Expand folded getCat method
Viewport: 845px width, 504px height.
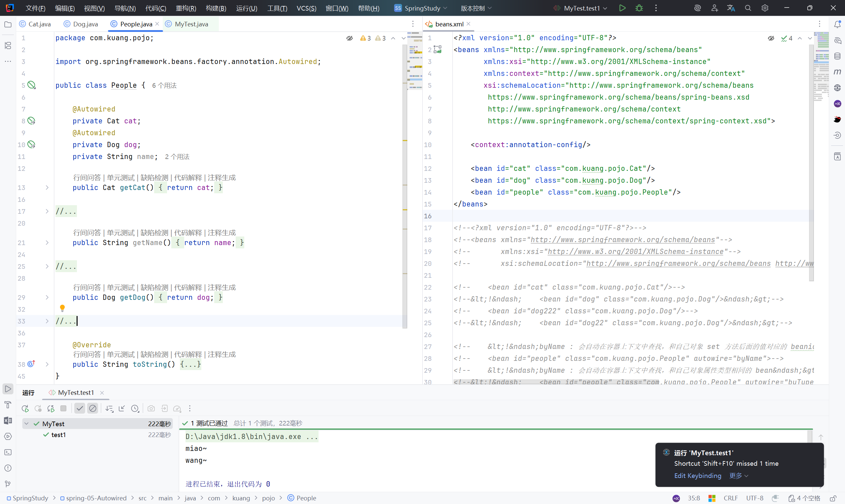coord(47,188)
